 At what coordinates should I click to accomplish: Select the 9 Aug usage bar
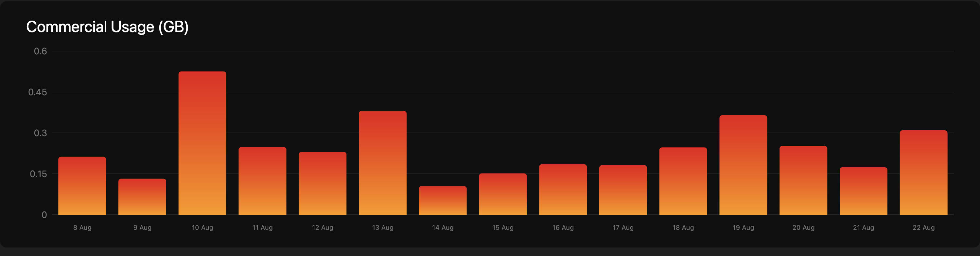point(142,197)
